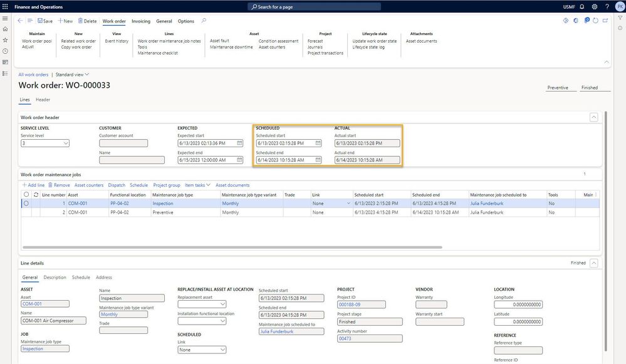Open the app launcher waffle icon
The image size is (626, 364).
point(5,6)
